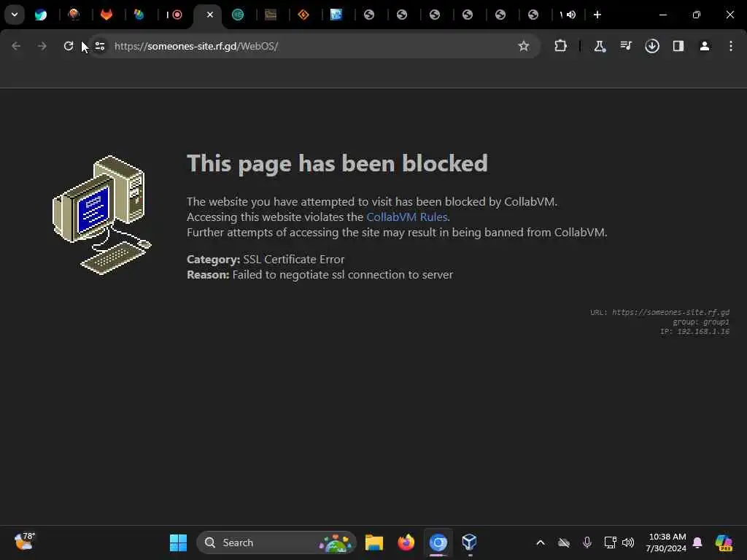The height and width of the screenshot is (560, 747).
Task: Open the Windows Start menu
Action: click(178, 542)
